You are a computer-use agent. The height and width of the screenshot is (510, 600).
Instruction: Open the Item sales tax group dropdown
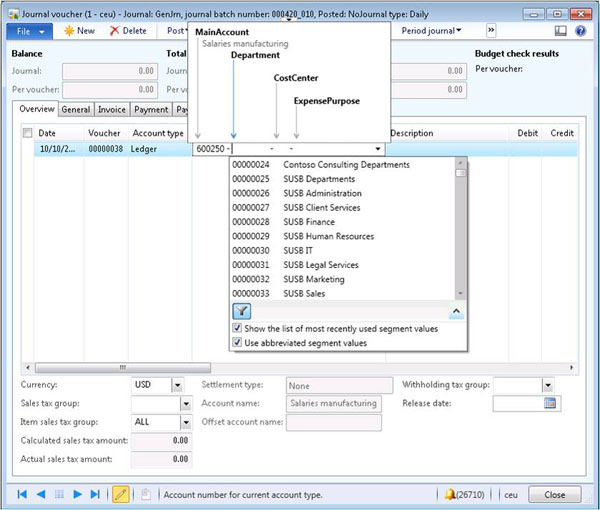coord(177,422)
